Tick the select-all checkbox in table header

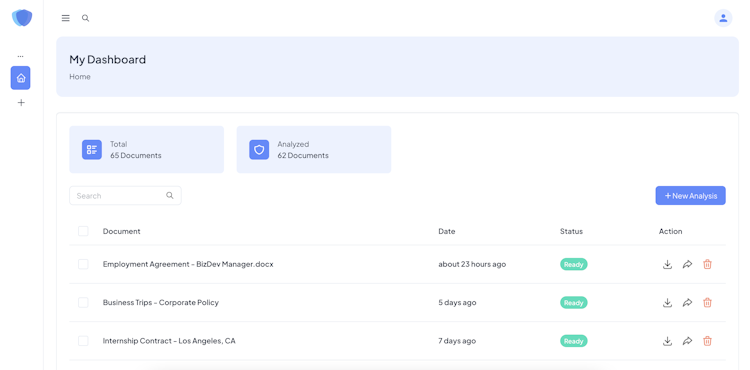click(x=83, y=231)
